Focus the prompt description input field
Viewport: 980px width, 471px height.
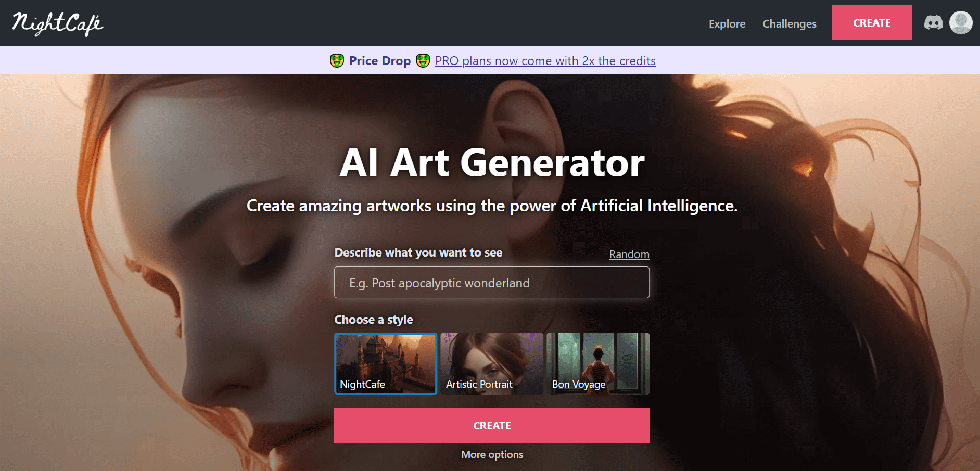click(492, 283)
